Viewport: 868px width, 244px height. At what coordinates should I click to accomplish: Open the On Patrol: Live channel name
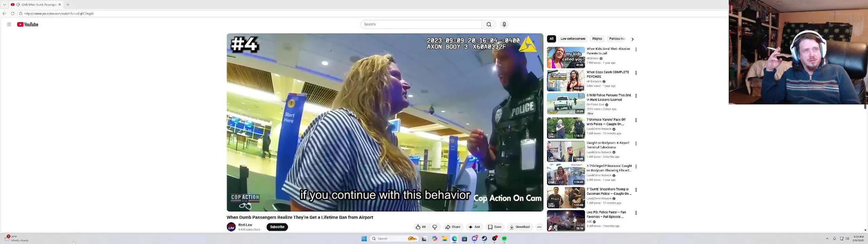[595, 105]
